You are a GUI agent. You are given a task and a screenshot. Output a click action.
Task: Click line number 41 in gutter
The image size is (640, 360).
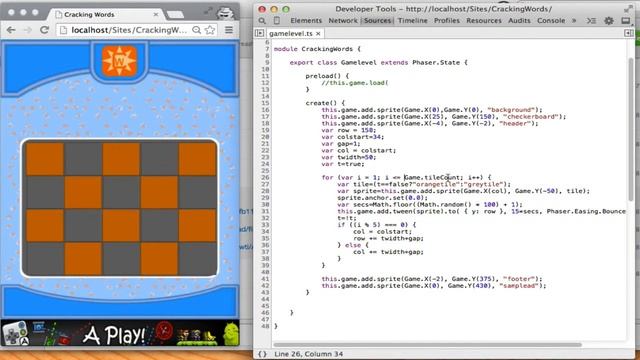coord(265,279)
